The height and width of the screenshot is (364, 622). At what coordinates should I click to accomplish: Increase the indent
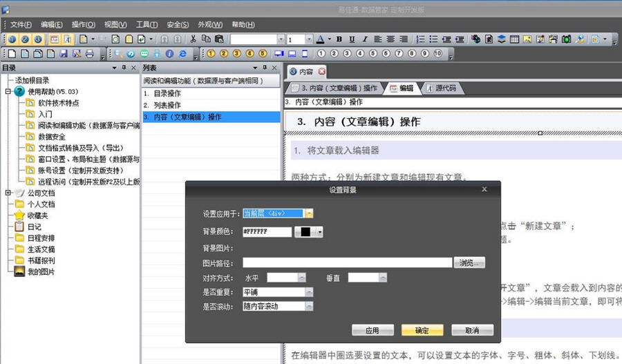click(x=460, y=39)
